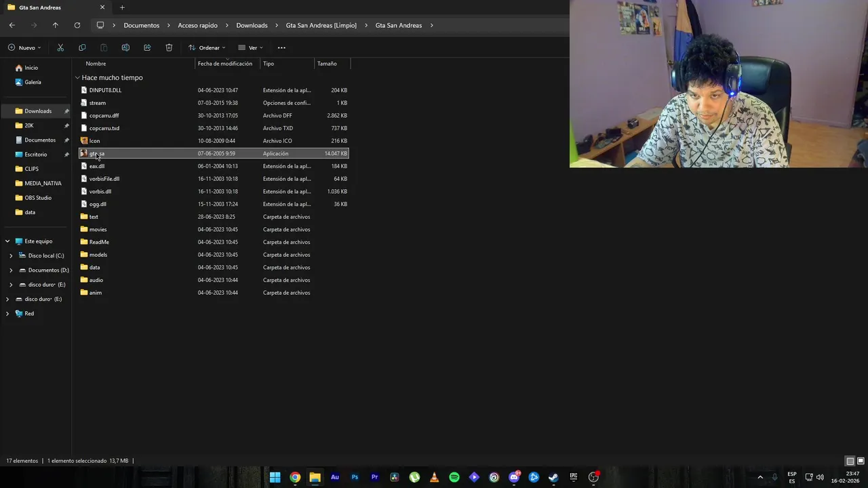The image size is (868, 488).
Task: Open a new Explorer tab with plus
Action: click(122, 7)
